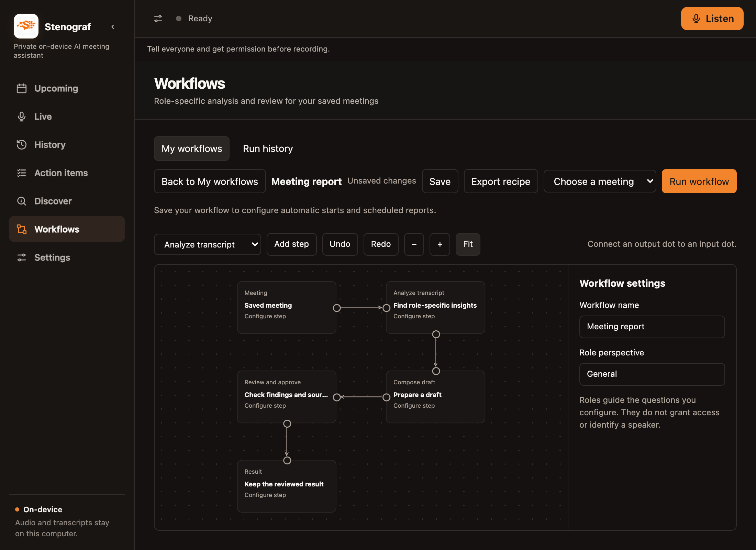Click the Check findings right-side input dot
The image size is (756, 550).
(x=337, y=397)
